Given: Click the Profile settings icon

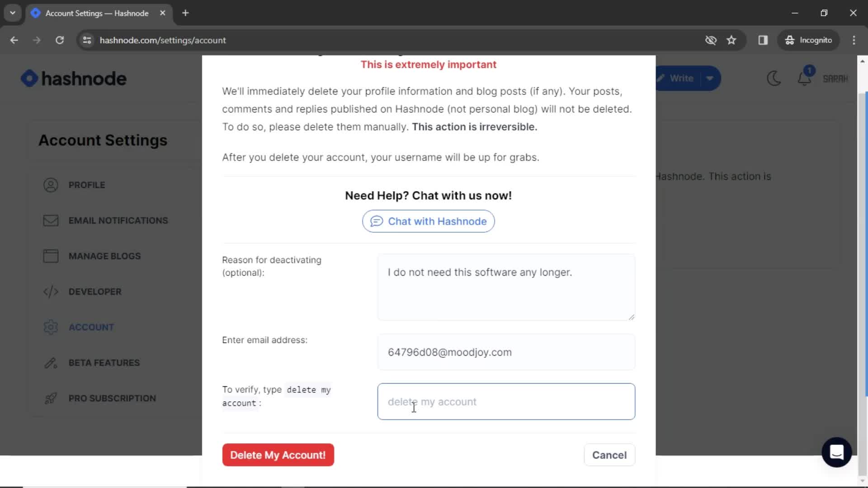Looking at the screenshot, I should (x=51, y=185).
